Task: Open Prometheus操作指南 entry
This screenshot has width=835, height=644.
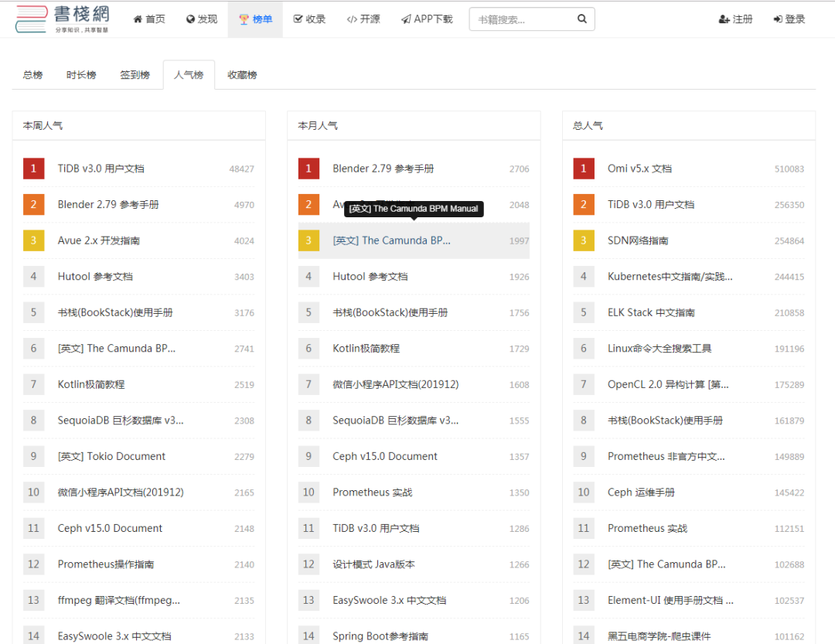Action: 106,564
